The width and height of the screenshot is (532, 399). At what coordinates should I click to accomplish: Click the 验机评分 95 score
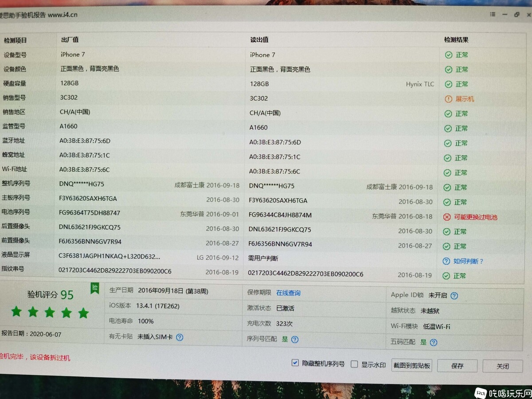pos(51,295)
